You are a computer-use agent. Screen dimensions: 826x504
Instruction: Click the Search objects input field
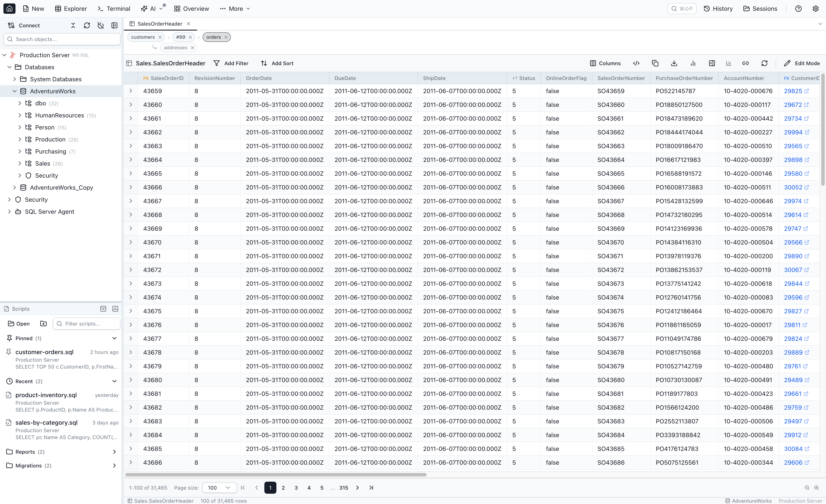coord(62,39)
